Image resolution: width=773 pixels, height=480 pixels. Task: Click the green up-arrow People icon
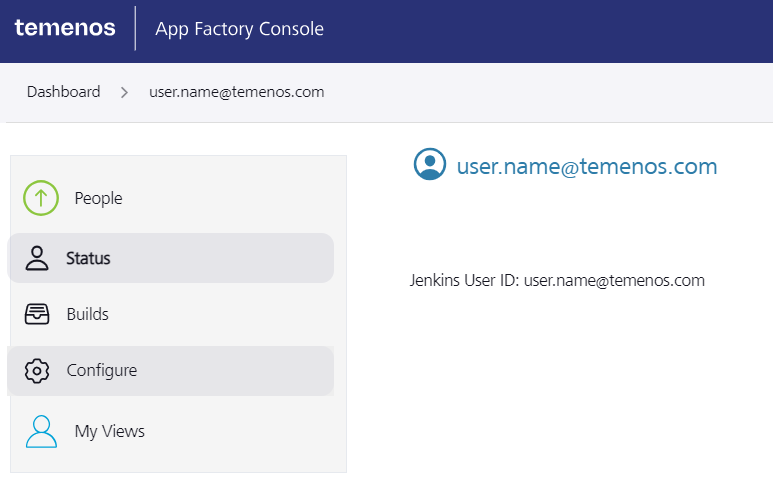coord(41,198)
